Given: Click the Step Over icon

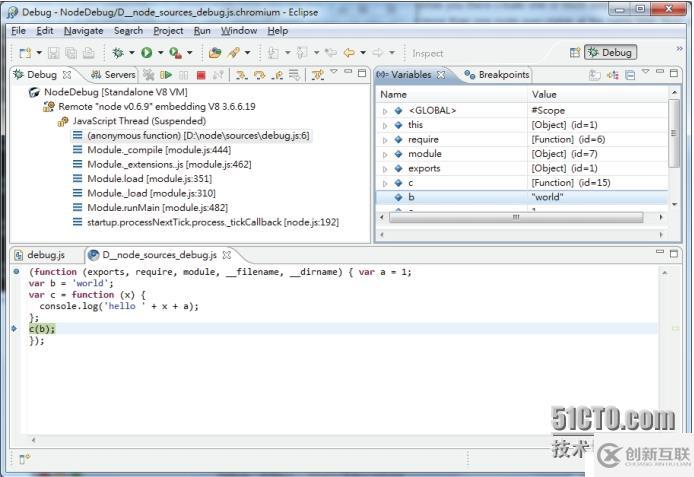Looking at the screenshot, I should coord(259,75).
